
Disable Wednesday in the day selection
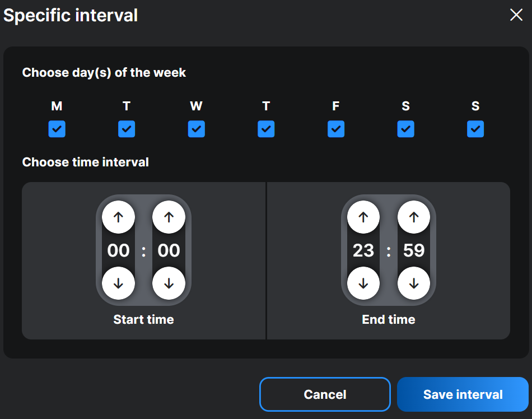[x=196, y=129]
